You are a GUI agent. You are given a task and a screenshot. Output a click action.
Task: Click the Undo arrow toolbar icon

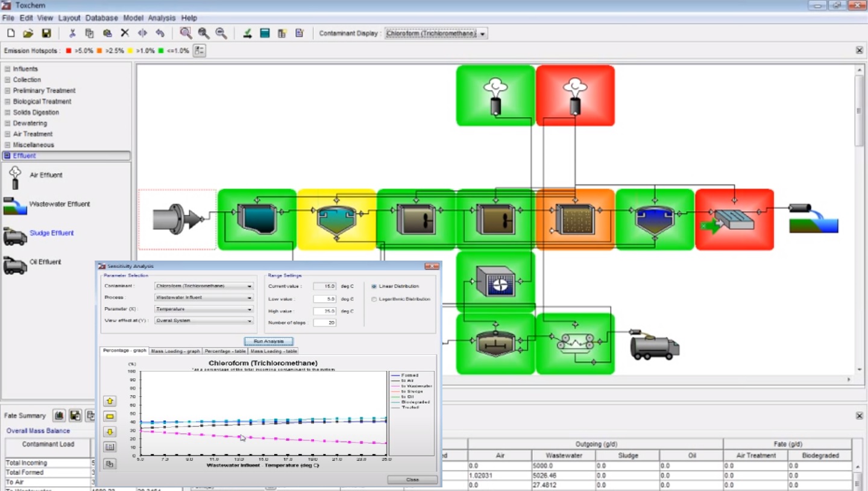[160, 33]
